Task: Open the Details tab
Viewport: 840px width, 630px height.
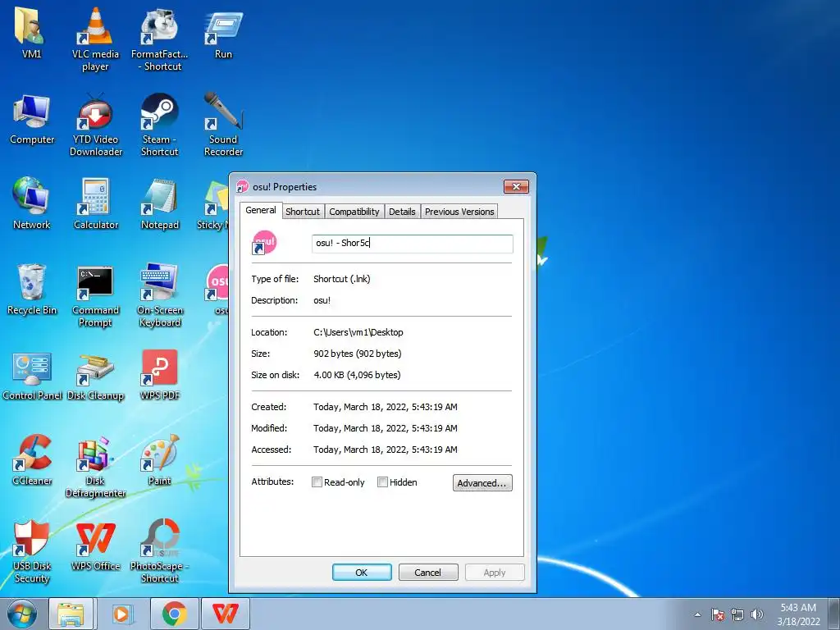Action: tap(402, 212)
